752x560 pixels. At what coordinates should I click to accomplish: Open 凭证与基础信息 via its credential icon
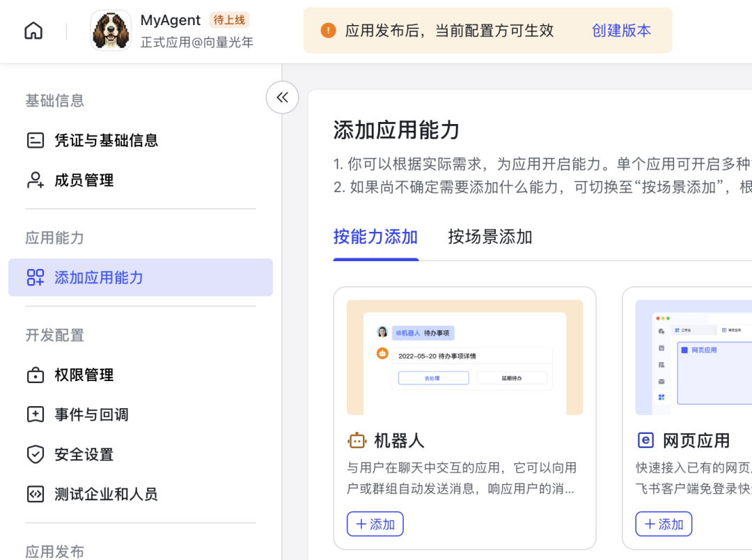pyautogui.click(x=36, y=140)
